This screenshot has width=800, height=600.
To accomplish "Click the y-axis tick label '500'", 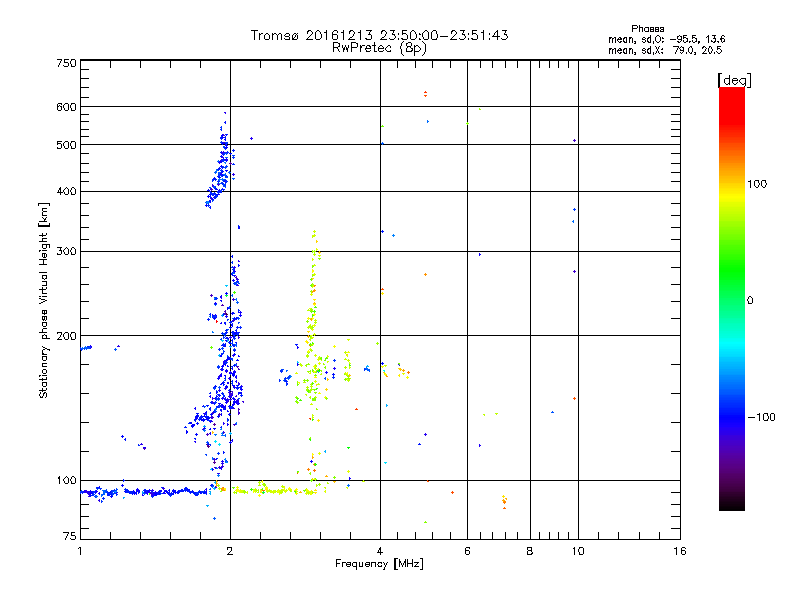I will tap(66, 145).
